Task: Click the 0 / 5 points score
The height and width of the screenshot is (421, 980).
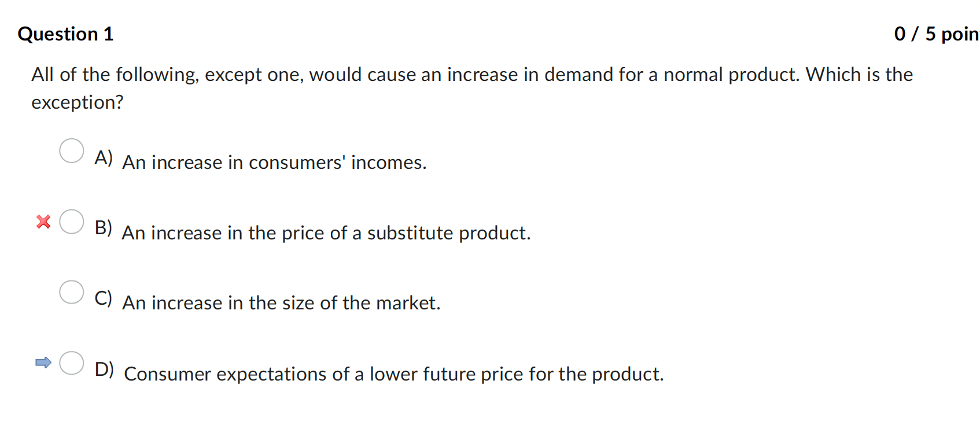Action: coord(934,34)
